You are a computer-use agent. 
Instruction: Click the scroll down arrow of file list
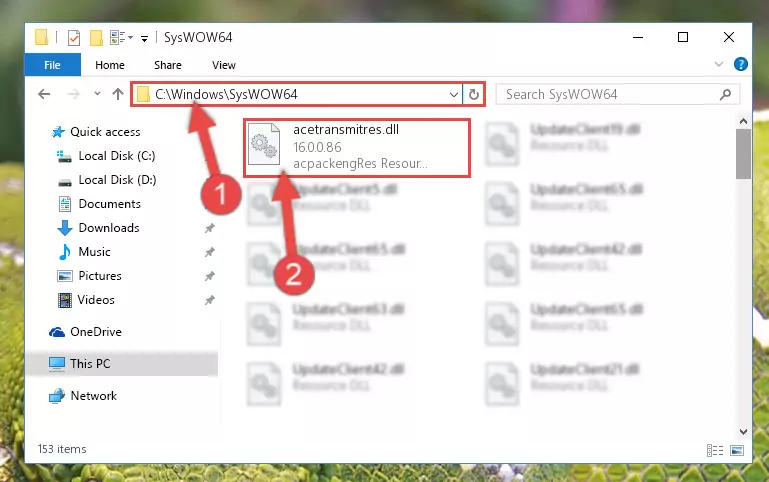point(743,431)
